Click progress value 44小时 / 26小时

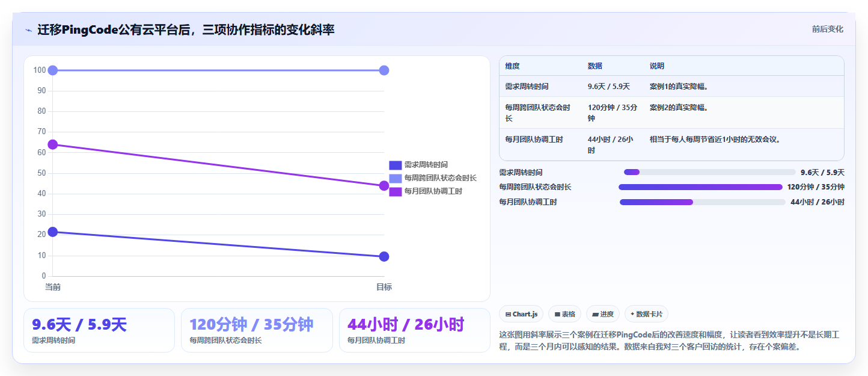point(818,202)
